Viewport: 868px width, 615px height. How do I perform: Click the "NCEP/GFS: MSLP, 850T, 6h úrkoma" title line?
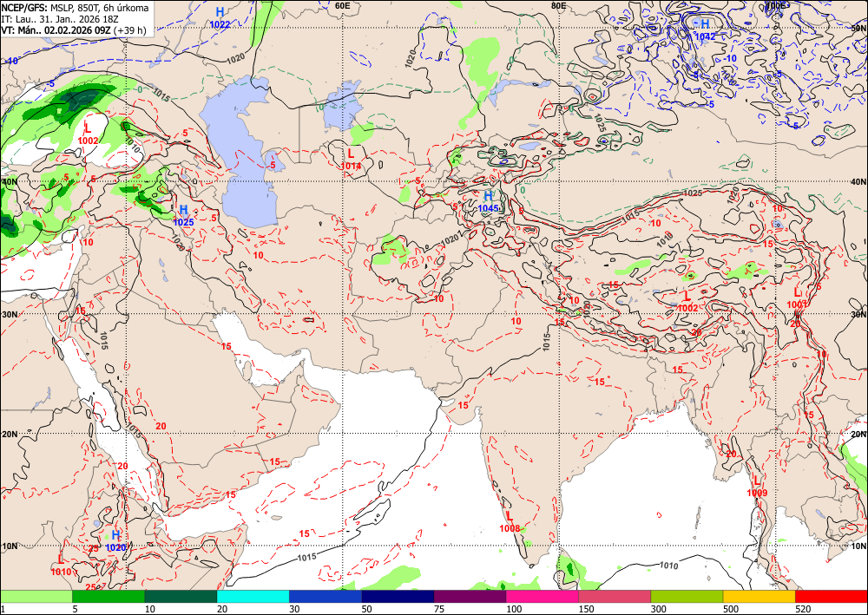click(x=75, y=8)
